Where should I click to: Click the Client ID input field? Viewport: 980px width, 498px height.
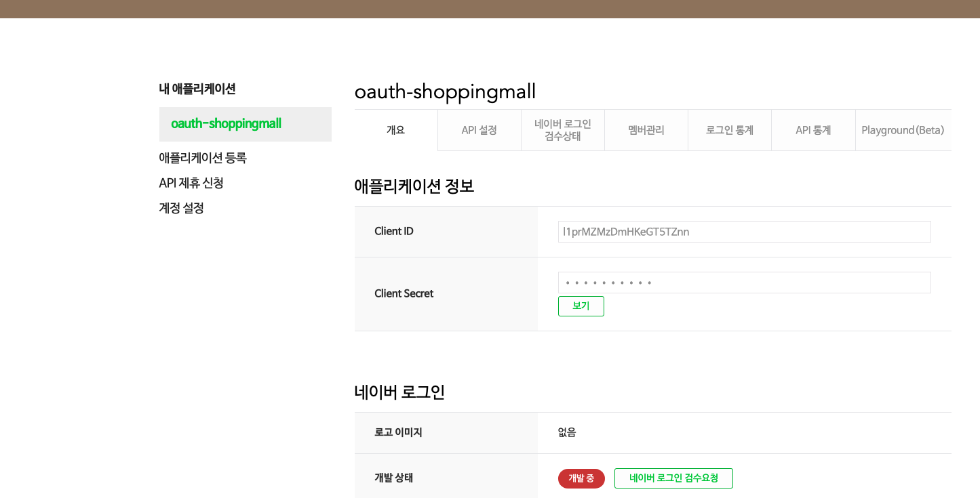745,232
